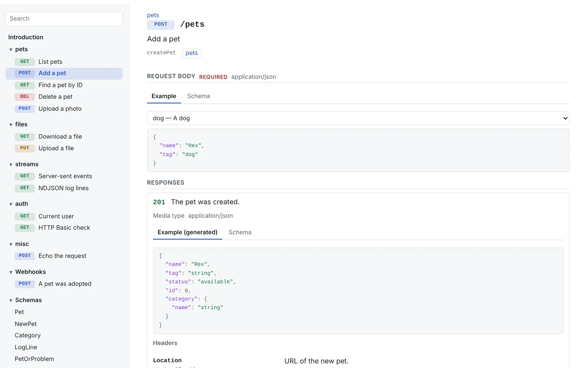Open Upload a photo endpoint
Screen dimensions: 588x368
[64, 109]
